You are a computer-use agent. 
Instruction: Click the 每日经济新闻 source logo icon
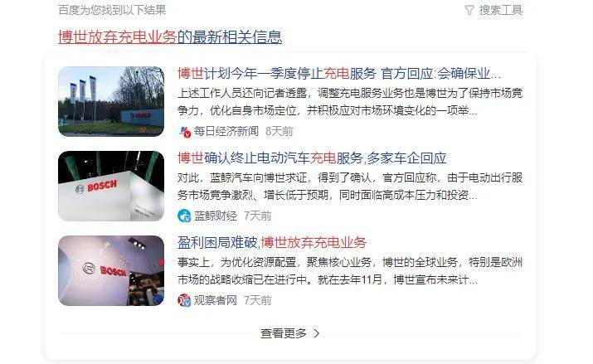tap(185, 132)
